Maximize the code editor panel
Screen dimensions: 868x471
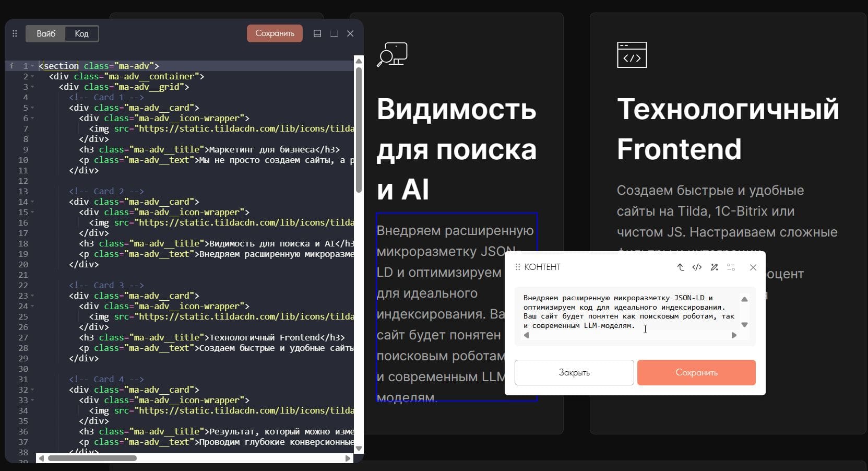click(334, 33)
